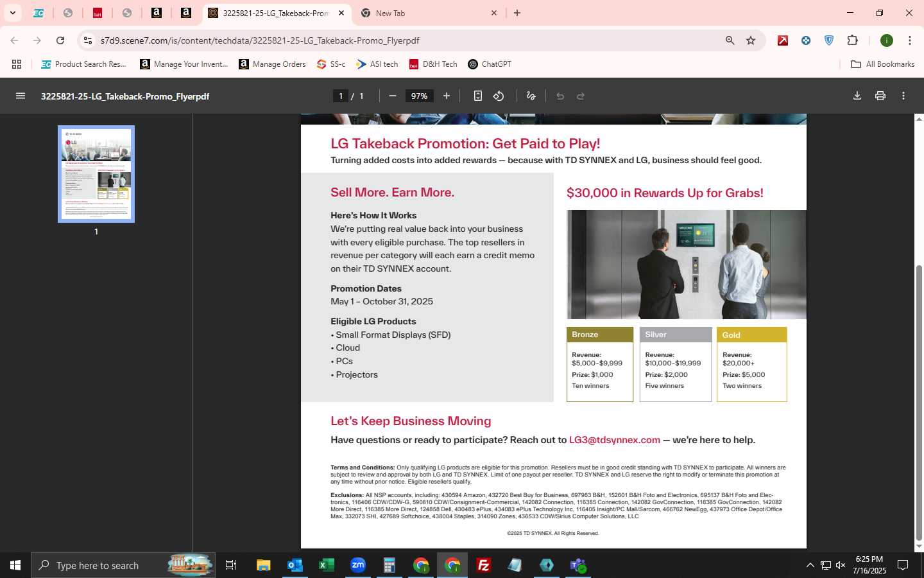The image size is (924, 578).
Task: Edit the 97% zoom level field
Action: pyautogui.click(x=420, y=96)
